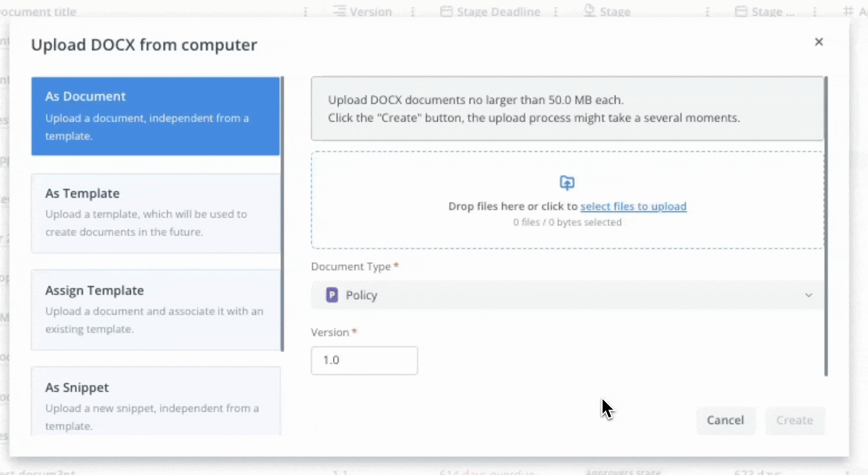
Task: Close the Upload DOCX dialog
Action: point(819,42)
